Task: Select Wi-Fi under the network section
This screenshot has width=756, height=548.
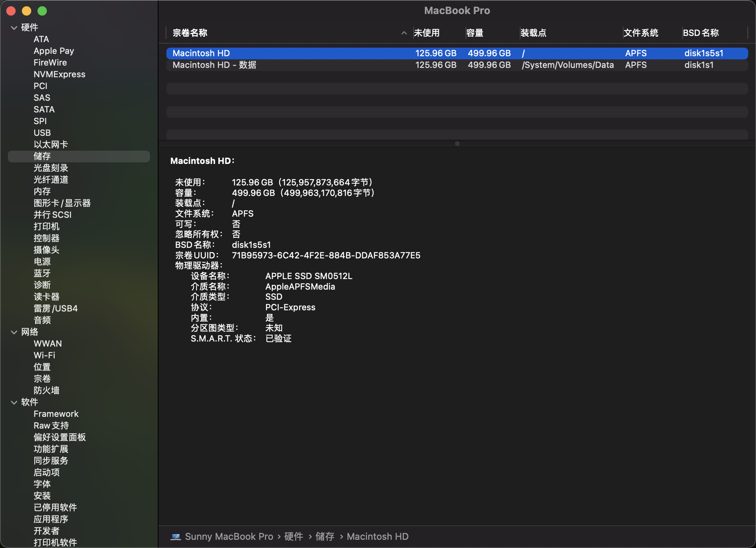Action: click(x=44, y=355)
